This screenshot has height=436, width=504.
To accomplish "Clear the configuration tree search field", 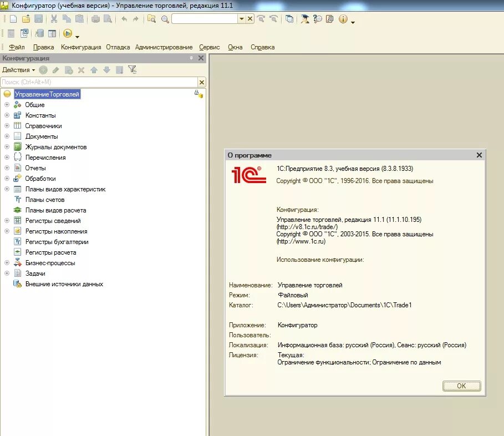I will 202,82.
